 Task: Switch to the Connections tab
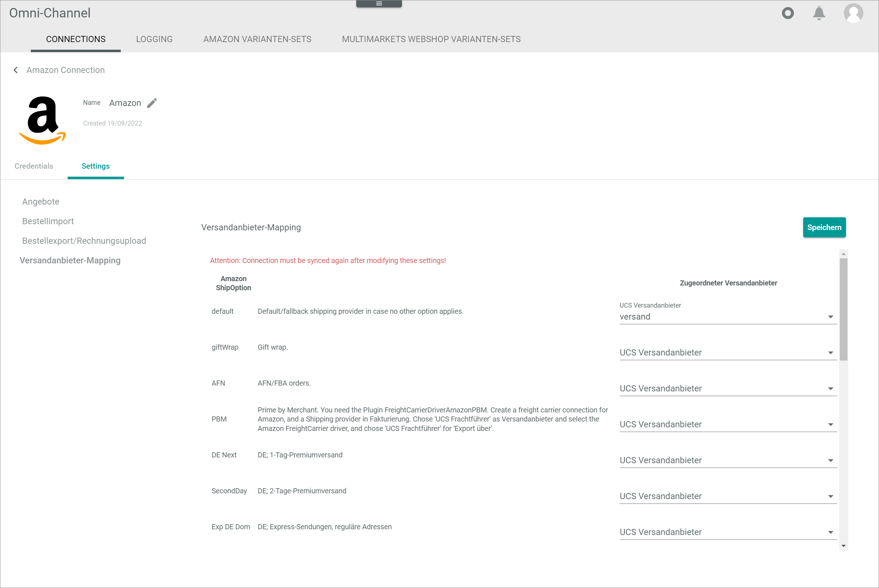coord(76,40)
